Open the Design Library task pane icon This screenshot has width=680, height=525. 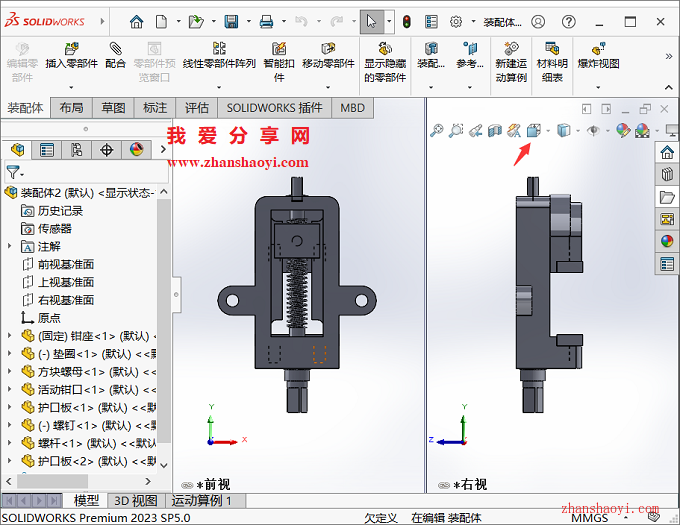click(x=667, y=174)
